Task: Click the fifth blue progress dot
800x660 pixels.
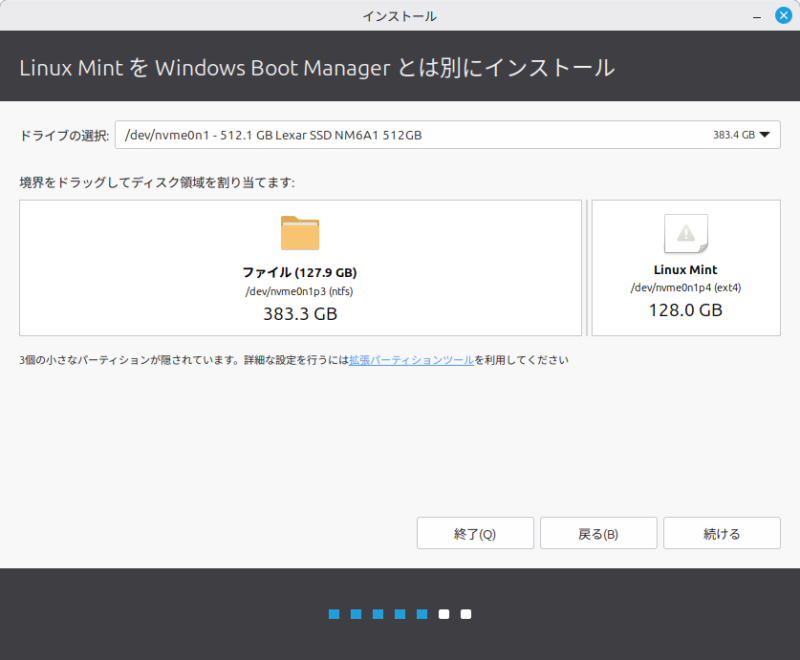Action: [x=422, y=614]
